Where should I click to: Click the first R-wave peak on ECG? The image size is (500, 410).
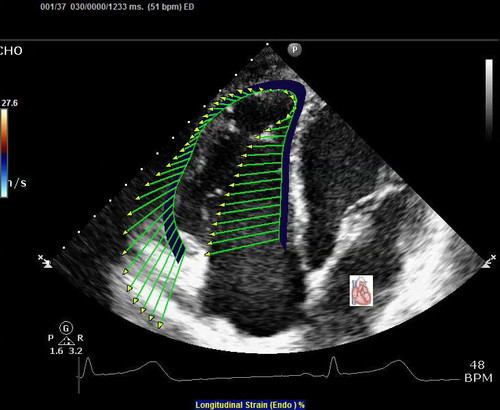88,359
